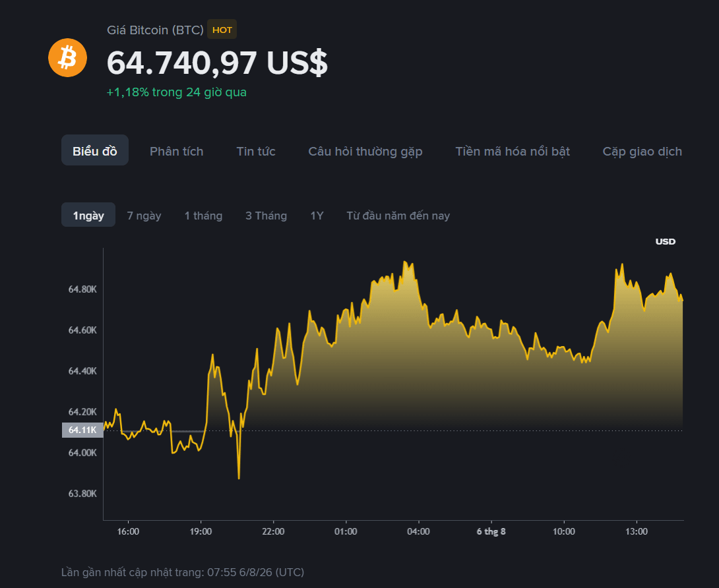Click the HOT badge next to Bitcoin title

click(222, 30)
